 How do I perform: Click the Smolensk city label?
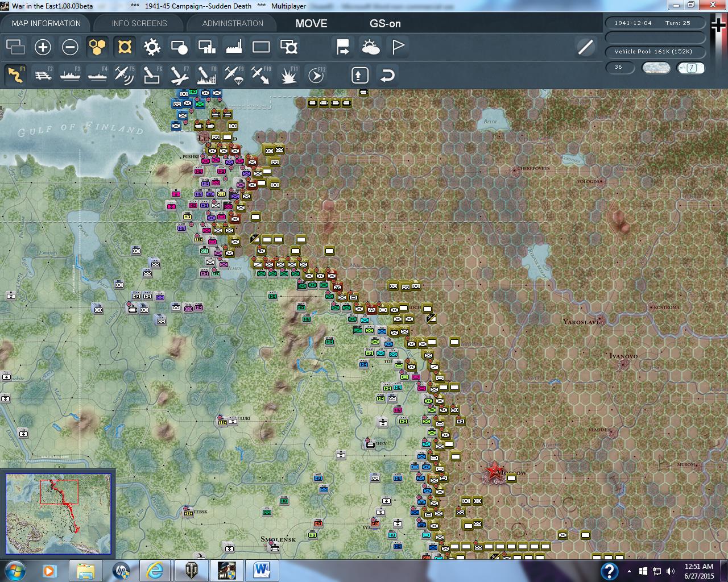click(278, 539)
